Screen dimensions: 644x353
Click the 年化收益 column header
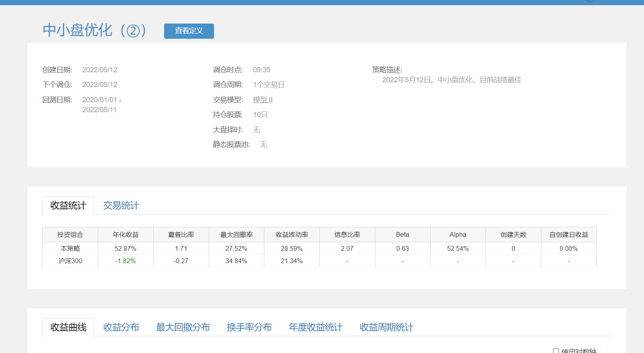click(x=125, y=235)
